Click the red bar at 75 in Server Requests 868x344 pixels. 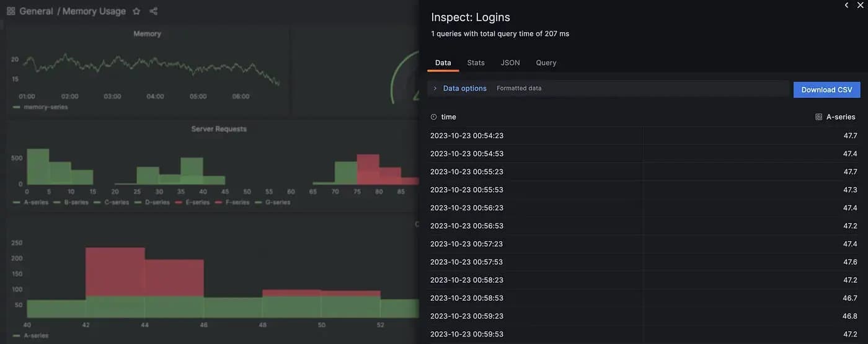point(368,169)
